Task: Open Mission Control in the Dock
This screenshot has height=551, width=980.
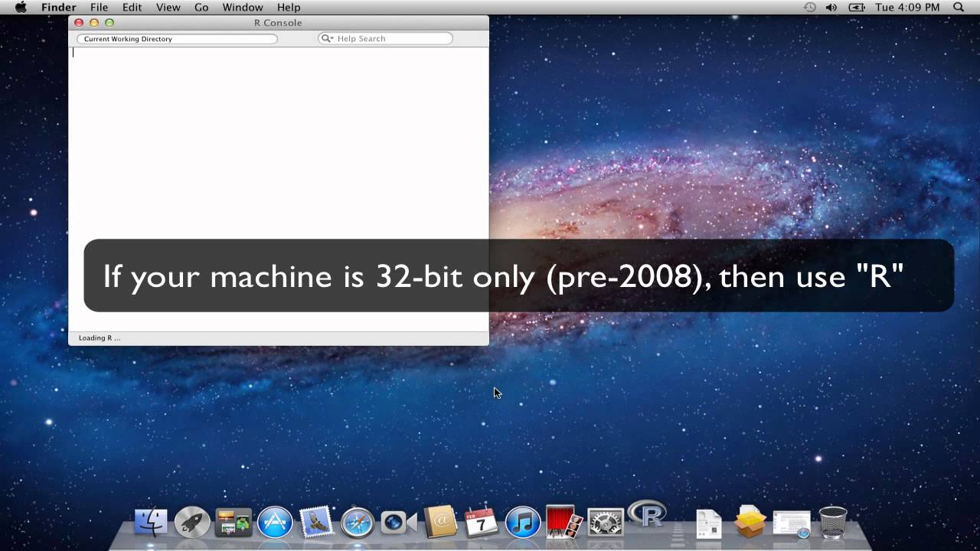Action: click(x=234, y=523)
